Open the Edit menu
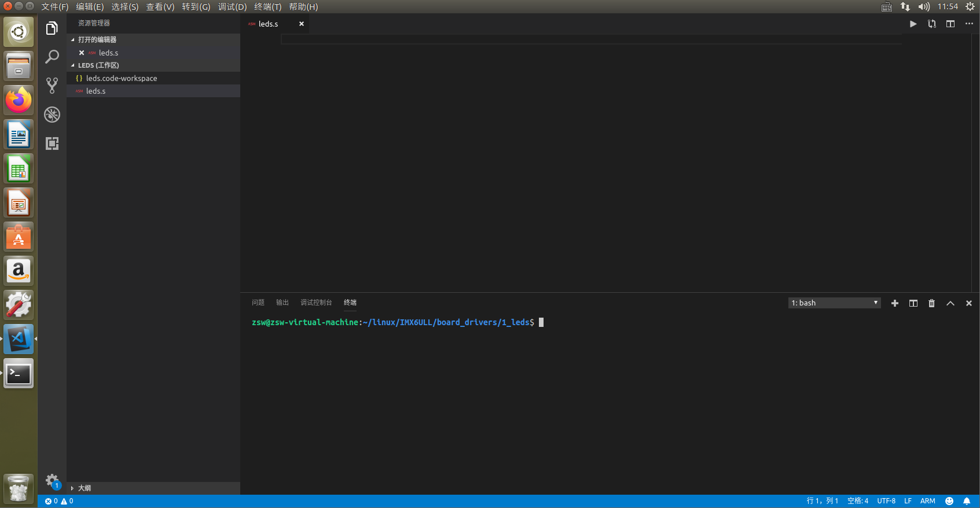Screen dimensions: 980x508 tap(90, 7)
